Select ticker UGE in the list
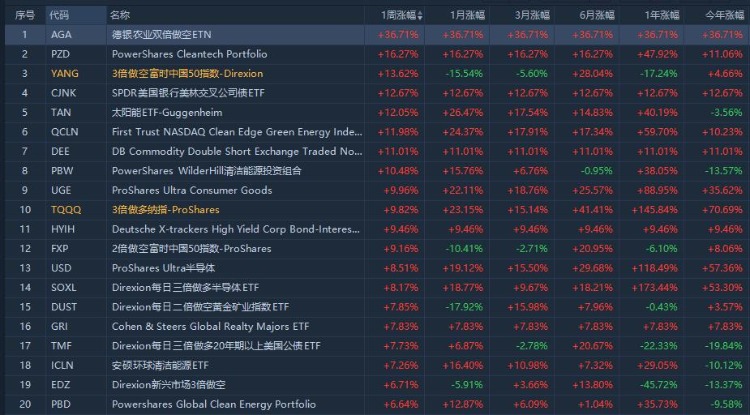 coord(61,190)
